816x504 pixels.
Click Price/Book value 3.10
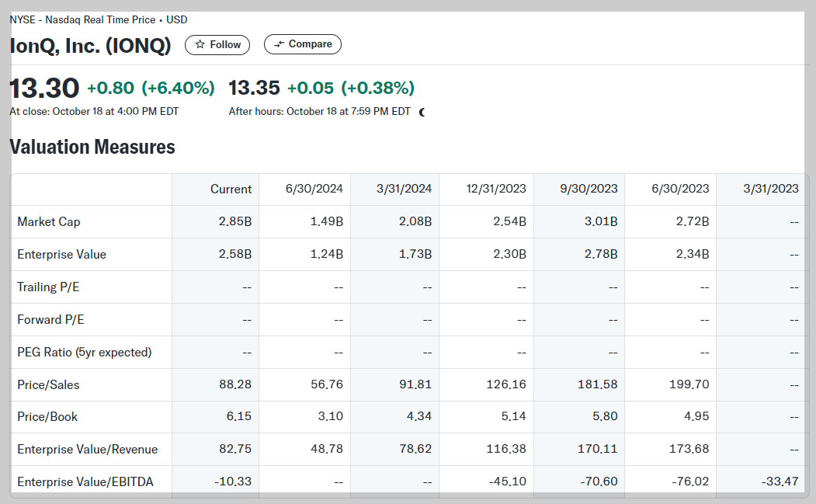coord(331,416)
